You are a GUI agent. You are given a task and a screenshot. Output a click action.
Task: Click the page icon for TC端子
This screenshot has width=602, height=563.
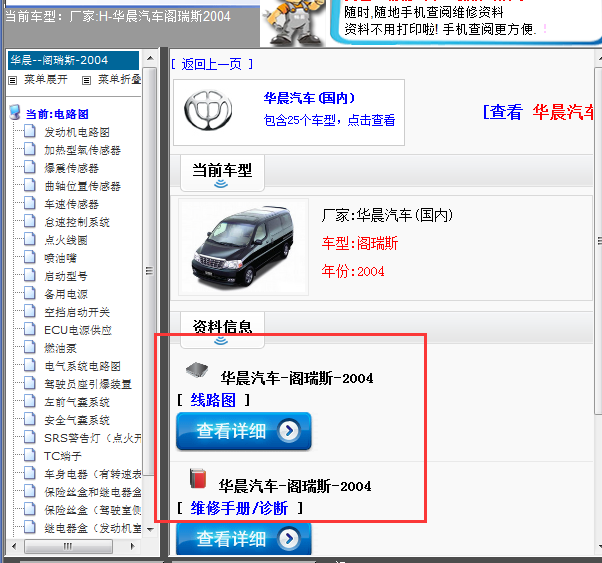point(30,455)
